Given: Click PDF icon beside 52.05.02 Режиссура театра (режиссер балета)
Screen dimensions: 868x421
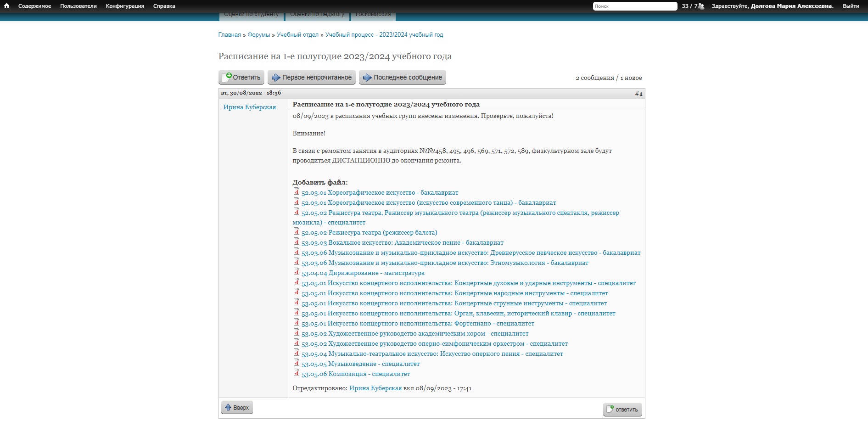Looking at the screenshot, I should [297, 232].
